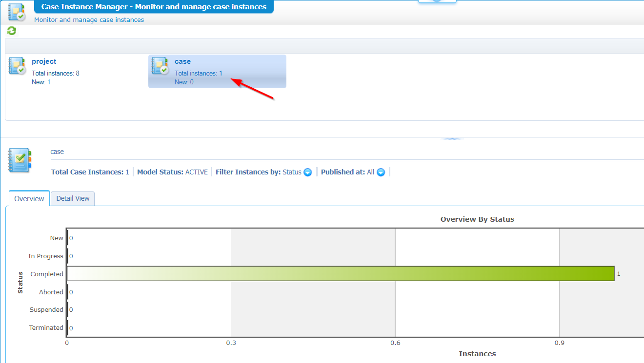
Task: Click the Model Status ACTIVE label
Action: pos(172,172)
